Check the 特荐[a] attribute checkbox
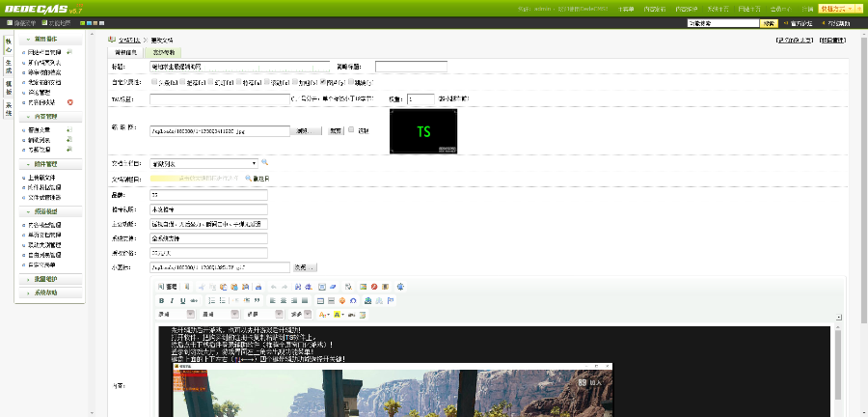 pos(238,81)
